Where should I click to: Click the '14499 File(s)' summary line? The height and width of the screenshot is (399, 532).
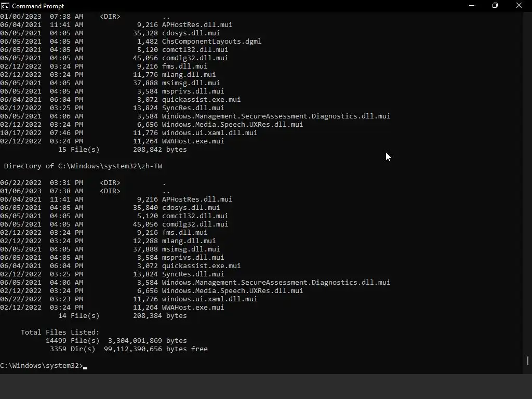116,341
